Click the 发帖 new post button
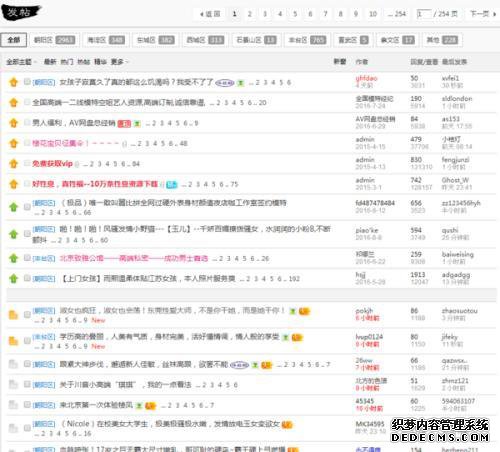The height and width of the screenshot is (452, 500). [21, 13]
